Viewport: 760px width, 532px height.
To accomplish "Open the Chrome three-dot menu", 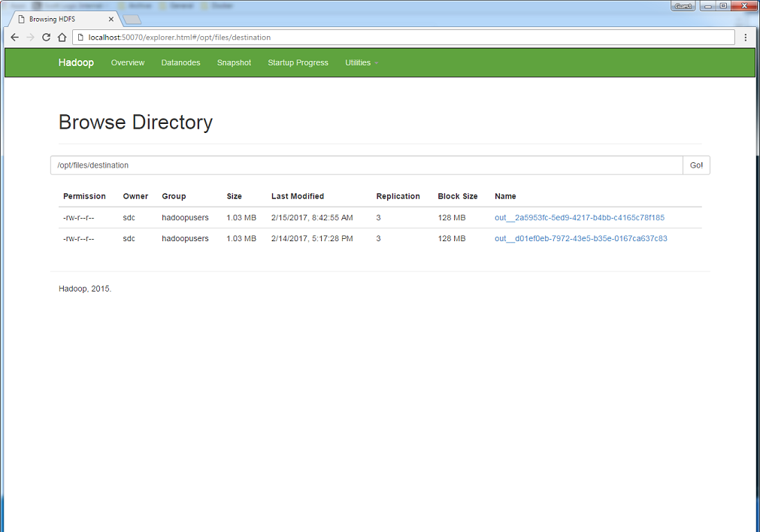I will point(746,37).
